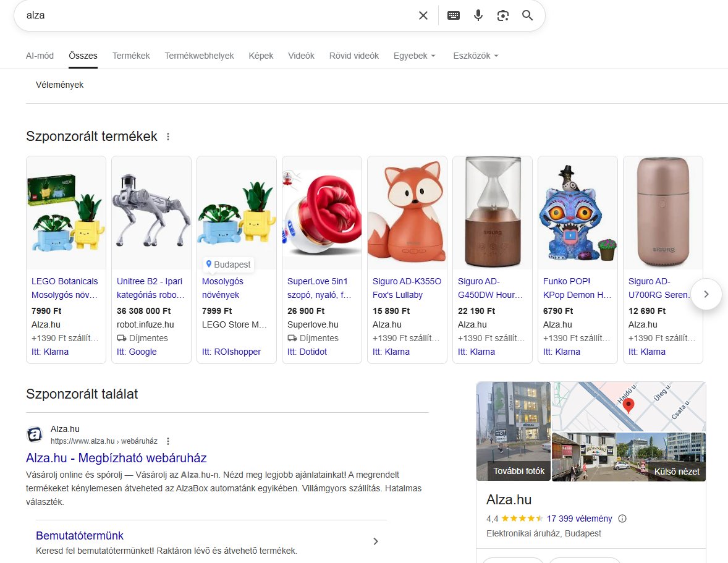Image resolution: width=728 pixels, height=563 pixels.
Task: Open three-dot menu beside alza.hu ad URL
Action: click(x=168, y=441)
